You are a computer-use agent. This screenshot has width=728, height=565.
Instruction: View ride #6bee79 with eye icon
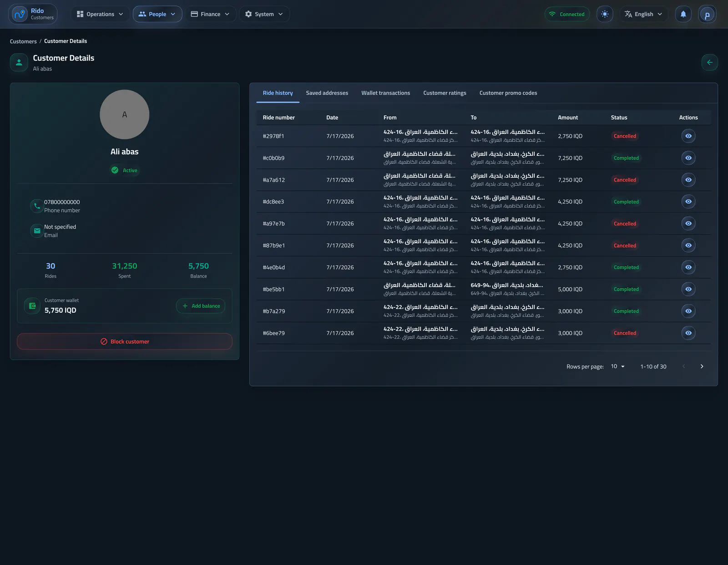point(688,333)
